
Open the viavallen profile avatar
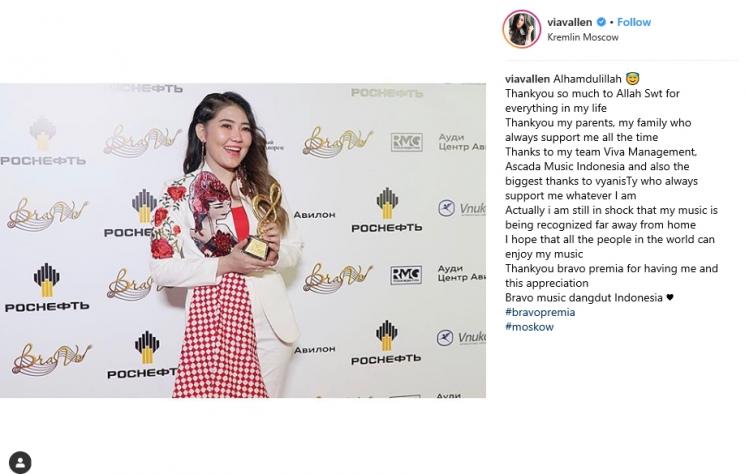pos(522,29)
